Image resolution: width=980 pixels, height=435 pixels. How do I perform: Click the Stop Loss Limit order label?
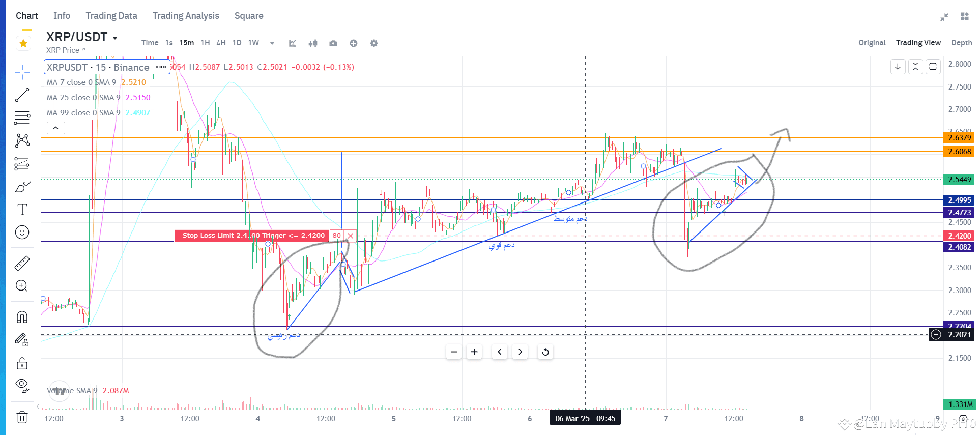tap(253, 236)
